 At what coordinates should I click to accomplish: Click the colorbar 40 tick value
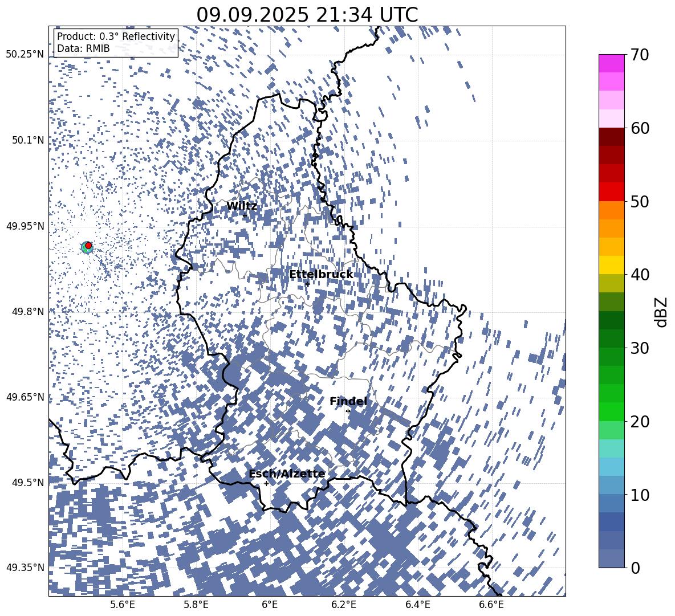pos(640,275)
